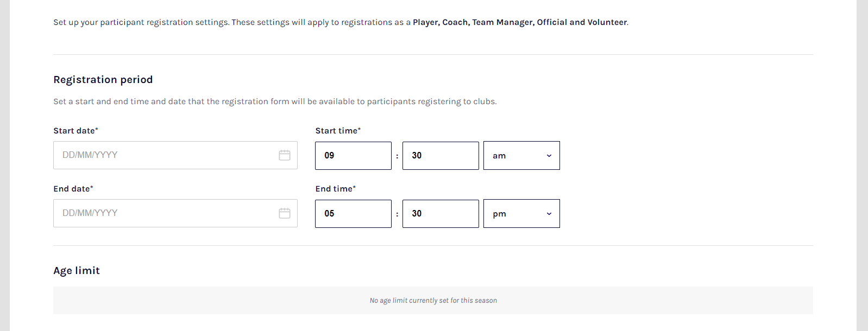This screenshot has width=868, height=331.
Task: Click the 'No age limit currently set' banner
Action: coord(433,300)
